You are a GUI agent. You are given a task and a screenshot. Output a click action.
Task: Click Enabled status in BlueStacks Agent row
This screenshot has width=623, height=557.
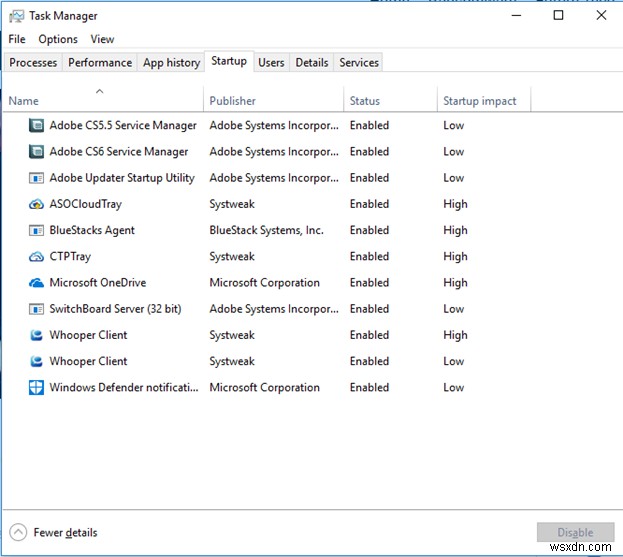tap(369, 230)
